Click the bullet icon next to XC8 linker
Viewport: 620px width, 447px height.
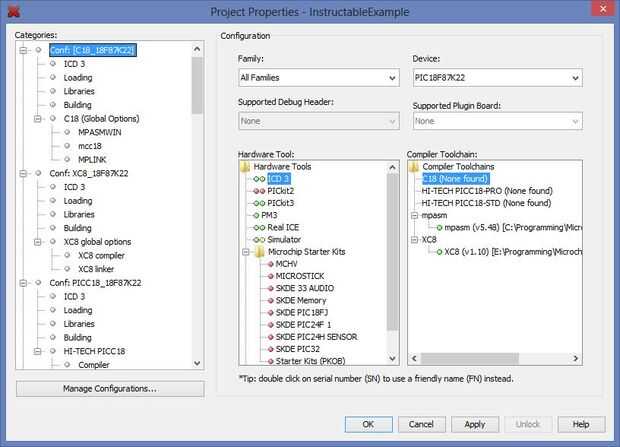point(67,269)
